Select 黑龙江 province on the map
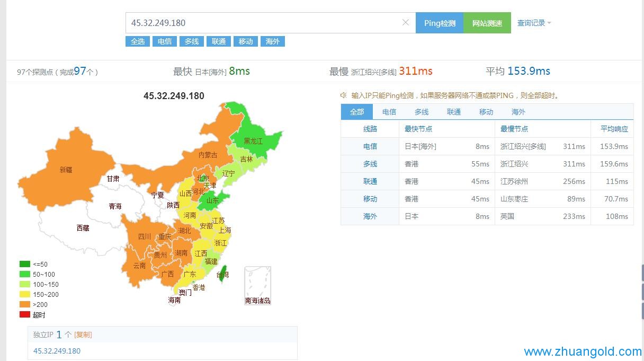 click(253, 141)
